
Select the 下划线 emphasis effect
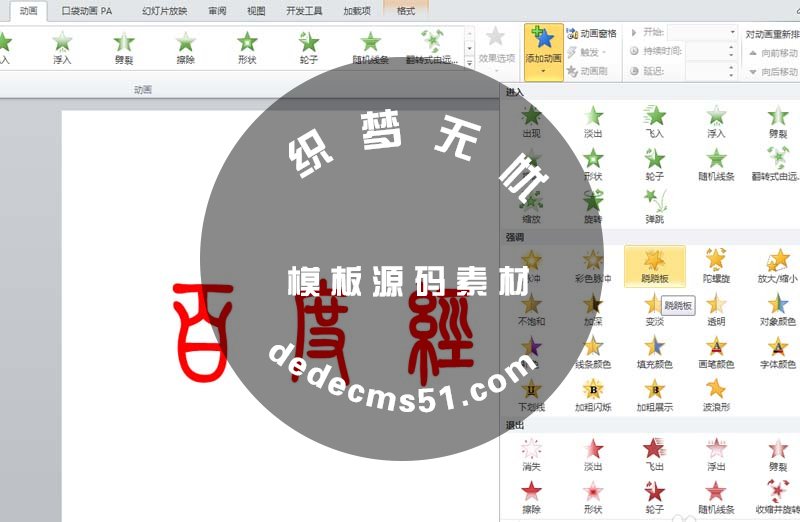click(x=531, y=395)
